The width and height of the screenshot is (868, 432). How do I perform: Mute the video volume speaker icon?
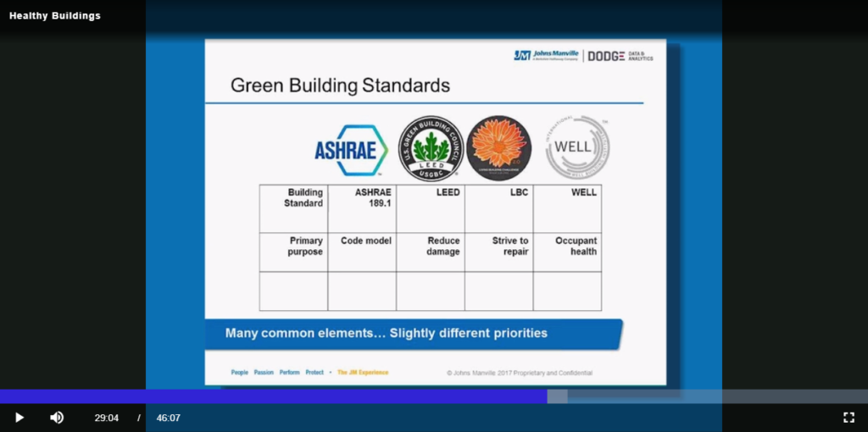coord(57,418)
